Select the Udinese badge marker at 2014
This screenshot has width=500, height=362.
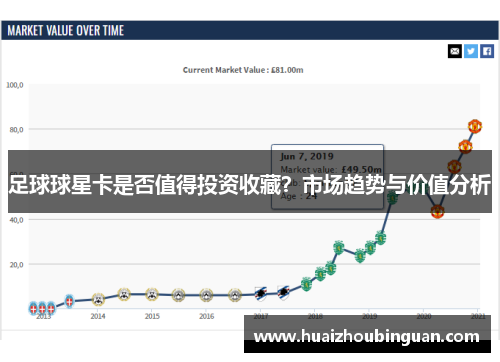[x=98, y=299]
